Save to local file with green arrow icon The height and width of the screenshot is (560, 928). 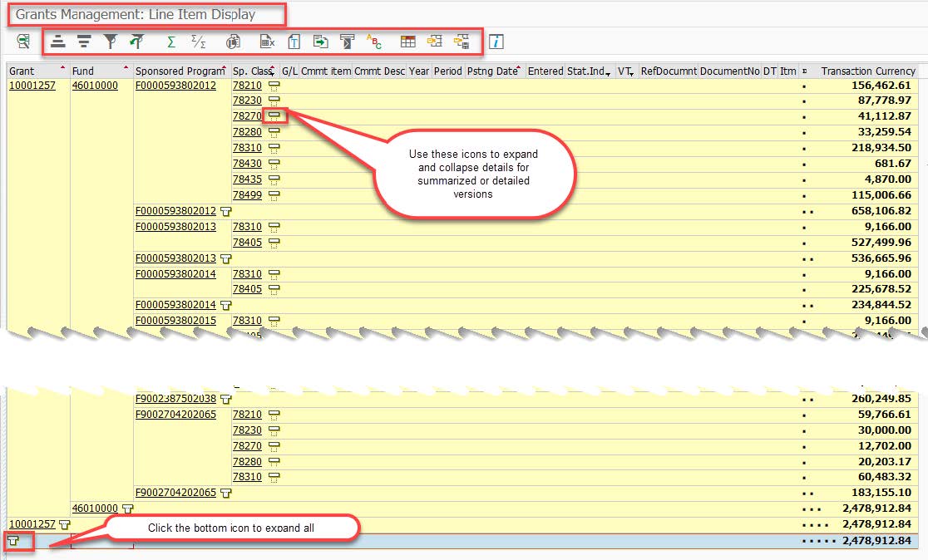[320, 42]
